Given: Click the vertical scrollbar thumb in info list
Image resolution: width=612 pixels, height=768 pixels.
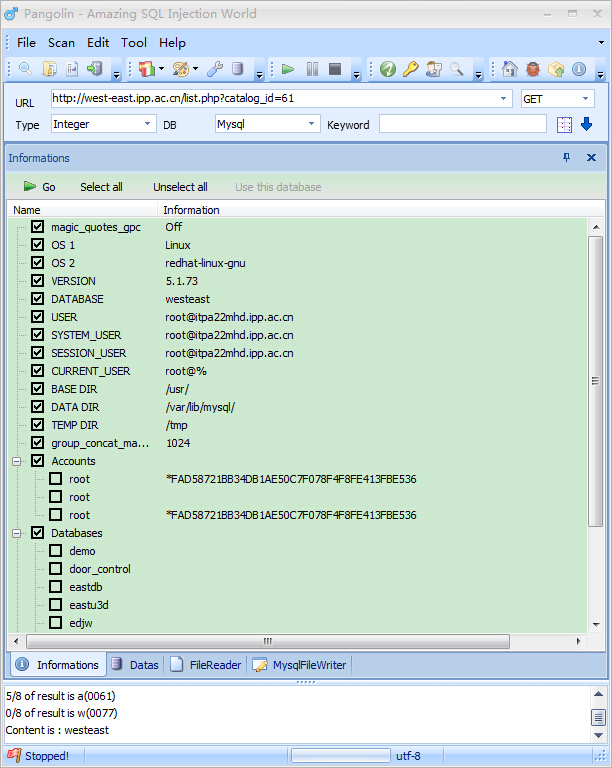Looking at the screenshot, I should pos(595,381).
